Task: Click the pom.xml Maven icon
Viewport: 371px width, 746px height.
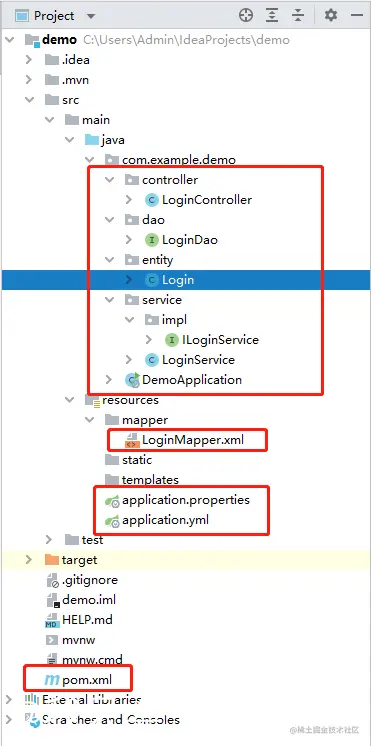Action: click(x=51, y=680)
